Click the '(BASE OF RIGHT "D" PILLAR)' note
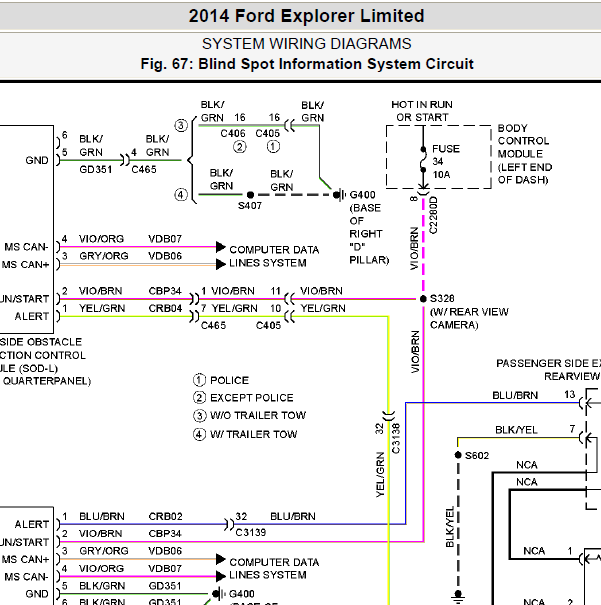The width and height of the screenshot is (601, 605). coord(369,234)
